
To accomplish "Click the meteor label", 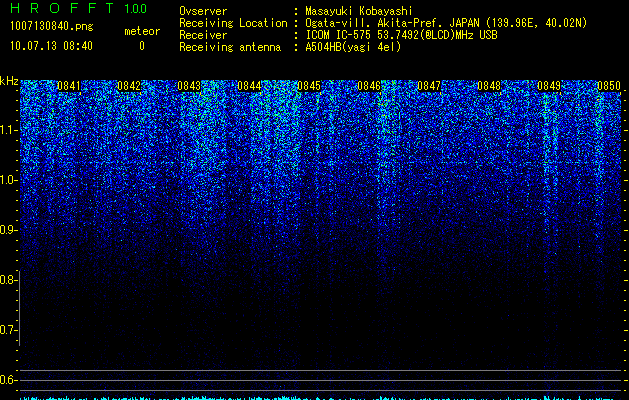I will [x=142, y=31].
